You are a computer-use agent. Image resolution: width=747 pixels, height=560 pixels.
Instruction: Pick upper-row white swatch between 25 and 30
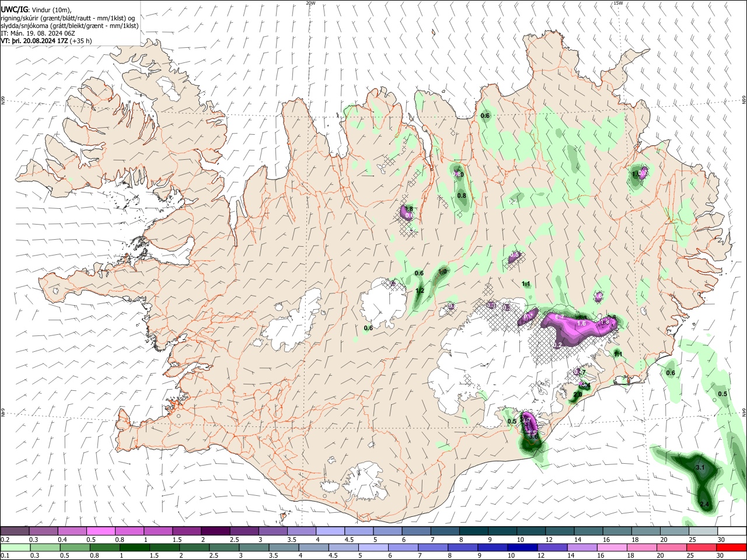pyautogui.click(x=704, y=531)
